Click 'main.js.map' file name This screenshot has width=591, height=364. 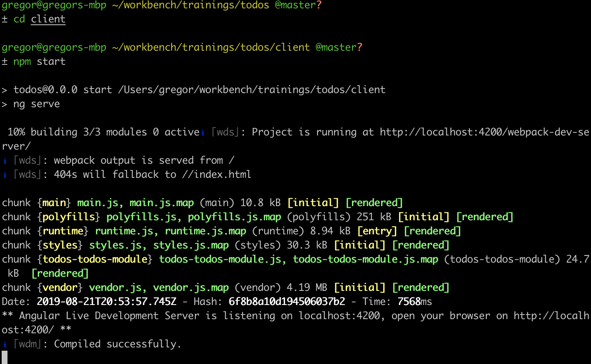[162, 203]
